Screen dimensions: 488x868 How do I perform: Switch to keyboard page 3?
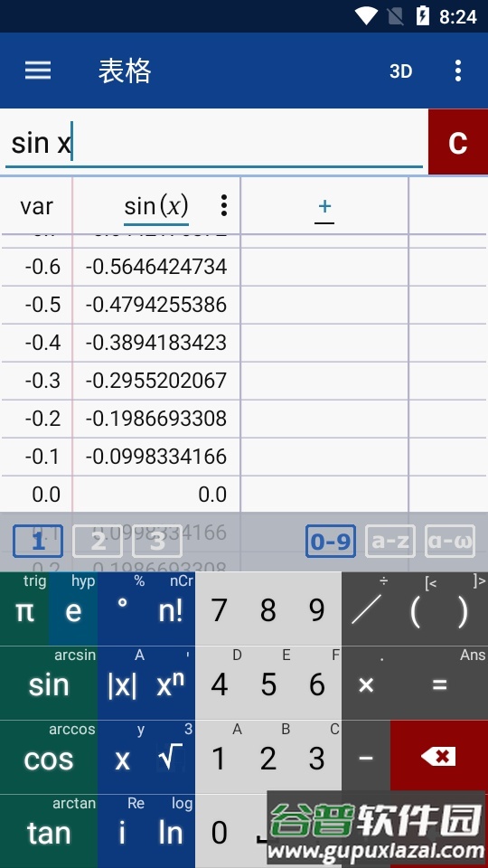[x=157, y=542]
